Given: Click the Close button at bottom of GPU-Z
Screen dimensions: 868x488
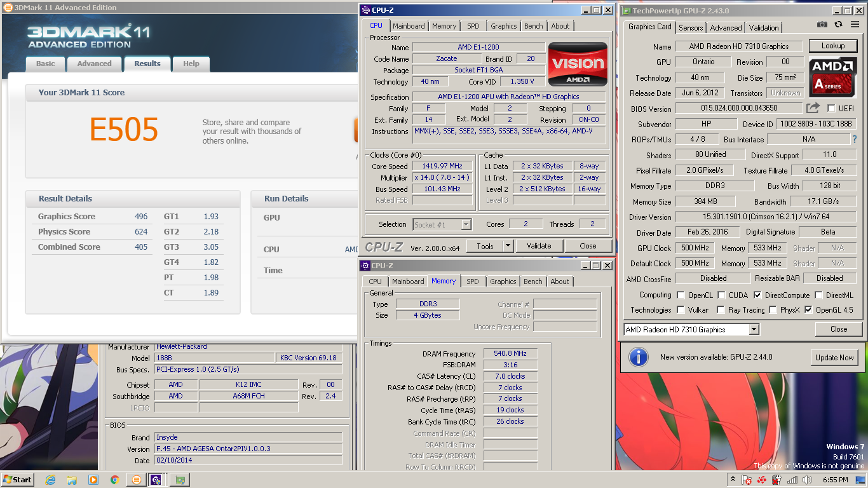Looking at the screenshot, I should (x=839, y=329).
